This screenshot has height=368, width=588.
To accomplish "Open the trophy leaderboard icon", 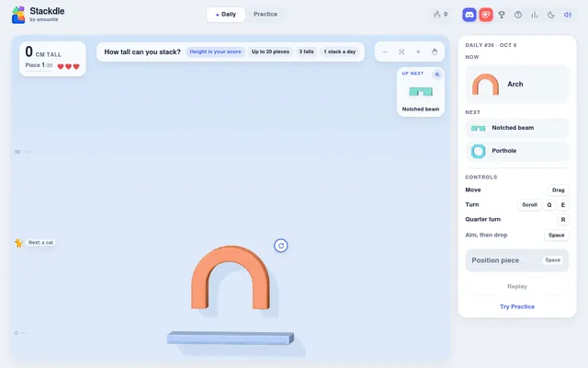I will (502, 15).
